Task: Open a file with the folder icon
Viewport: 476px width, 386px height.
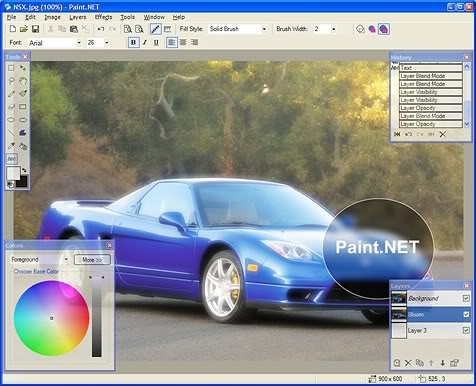Action: 24,29
